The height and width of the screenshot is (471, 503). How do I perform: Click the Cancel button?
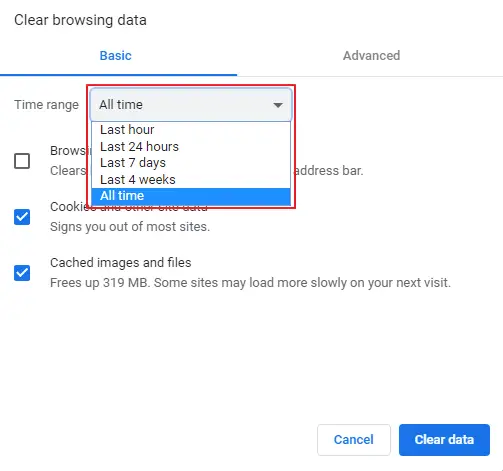pos(354,440)
